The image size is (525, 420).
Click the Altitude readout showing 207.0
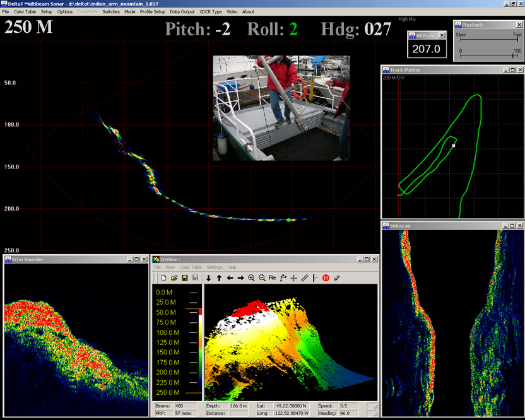(427, 47)
